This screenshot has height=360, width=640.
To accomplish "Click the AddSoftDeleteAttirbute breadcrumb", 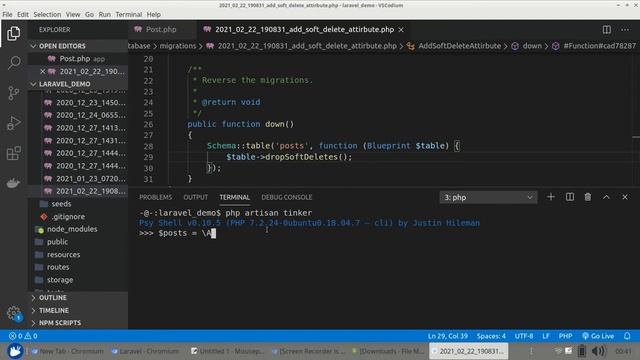I will (460, 46).
